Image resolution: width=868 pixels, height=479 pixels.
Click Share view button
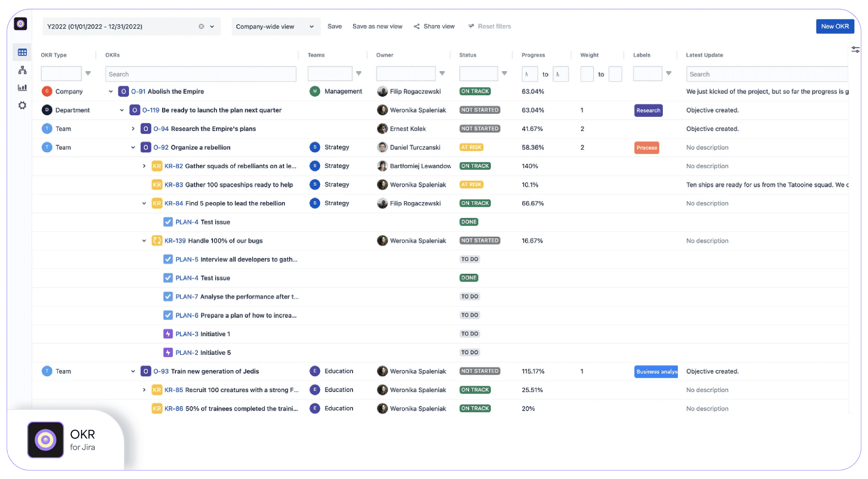pos(434,26)
